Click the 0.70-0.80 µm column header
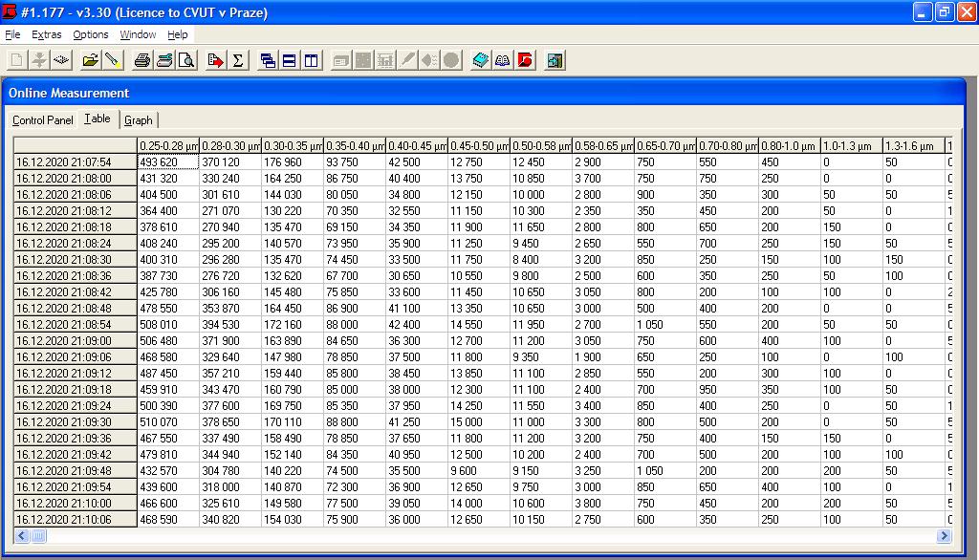979x560 pixels. [x=728, y=146]
